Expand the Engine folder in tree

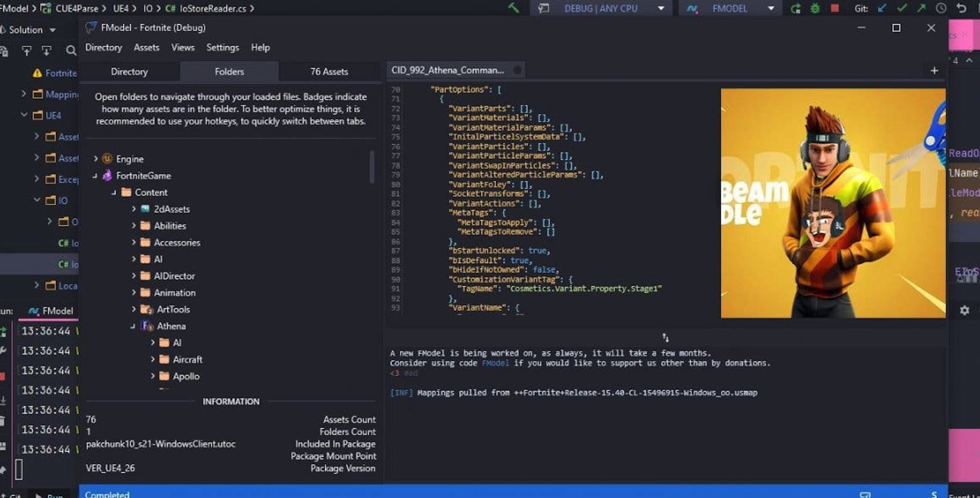pyautogui.click(x=96, y=158)
